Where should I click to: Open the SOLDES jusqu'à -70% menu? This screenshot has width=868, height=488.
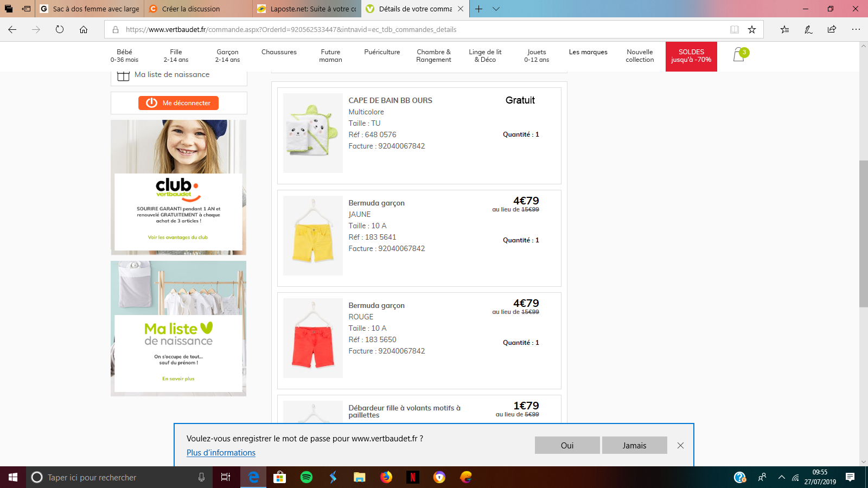tap(691, 56)
